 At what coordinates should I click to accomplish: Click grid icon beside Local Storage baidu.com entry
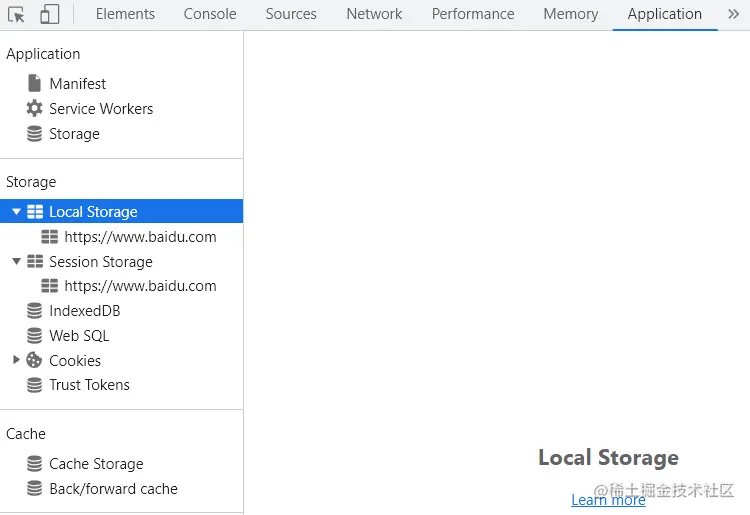pyautogui.click(x=50, y=236)
